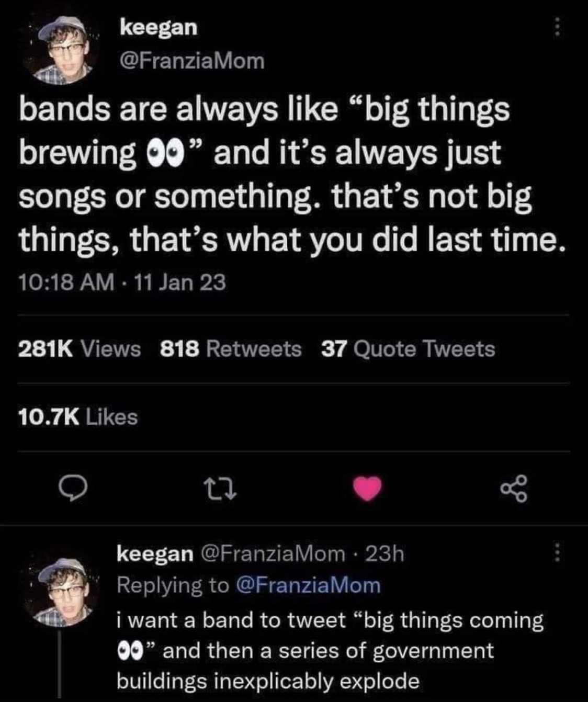Open the reply's 23h timestamp

[x=388, y=553]
